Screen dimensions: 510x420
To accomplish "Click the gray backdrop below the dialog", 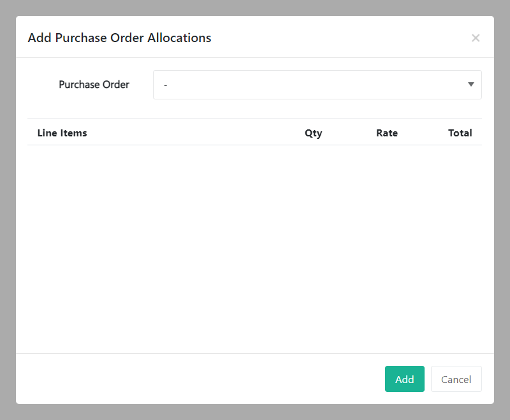I will (255, 412).
